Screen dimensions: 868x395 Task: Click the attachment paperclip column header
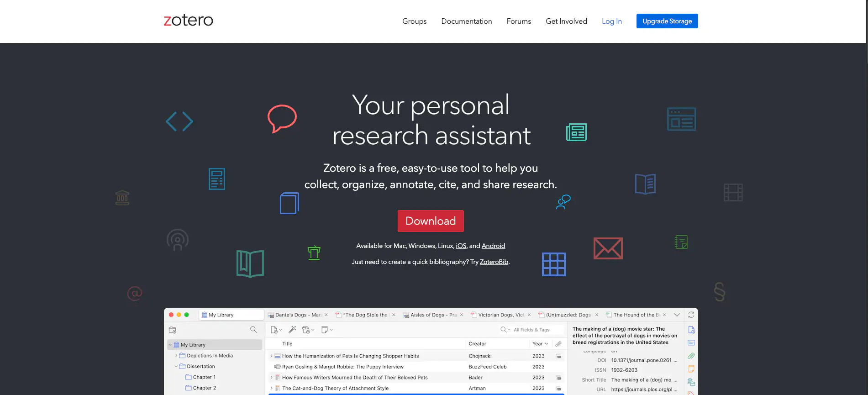coord(558,344)
